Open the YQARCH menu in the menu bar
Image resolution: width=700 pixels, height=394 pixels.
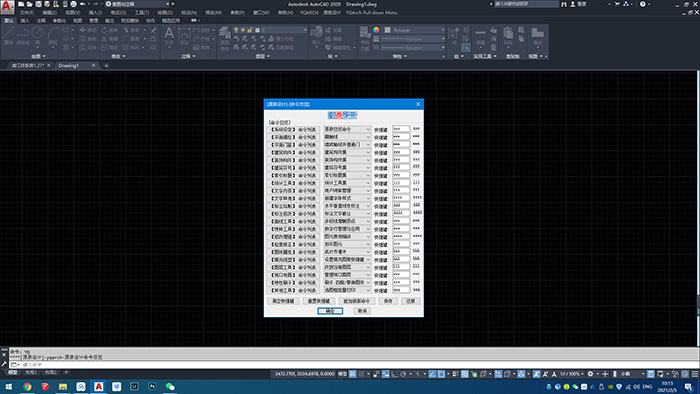309,12
